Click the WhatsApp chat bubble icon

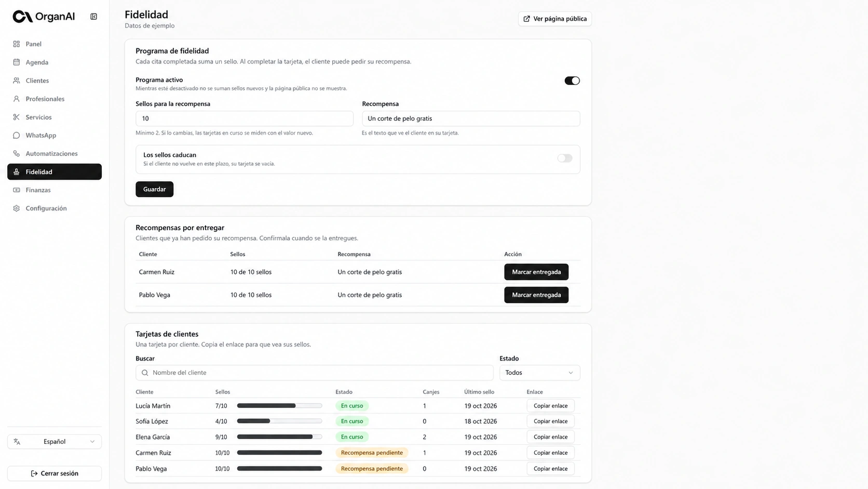17,135
